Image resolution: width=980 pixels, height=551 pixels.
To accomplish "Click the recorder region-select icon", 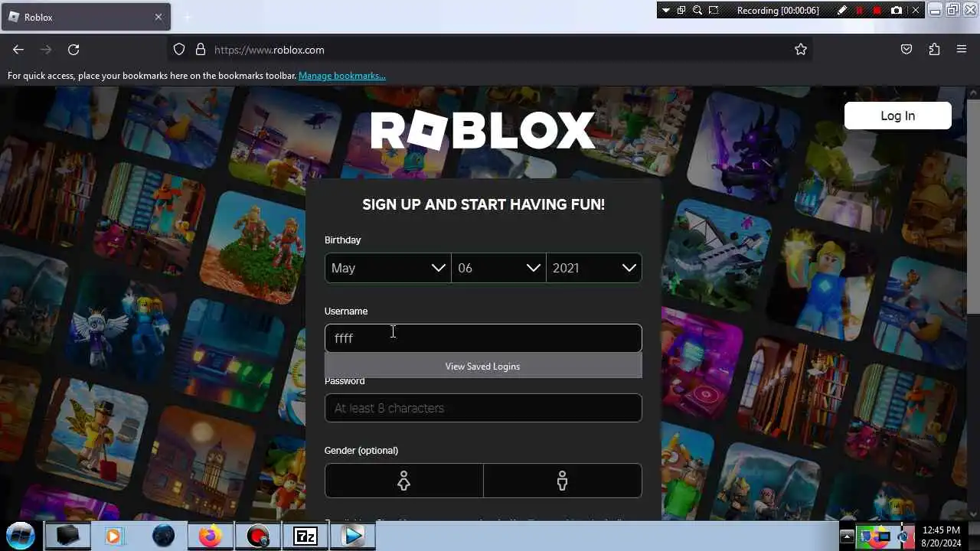I will [714, 10].
